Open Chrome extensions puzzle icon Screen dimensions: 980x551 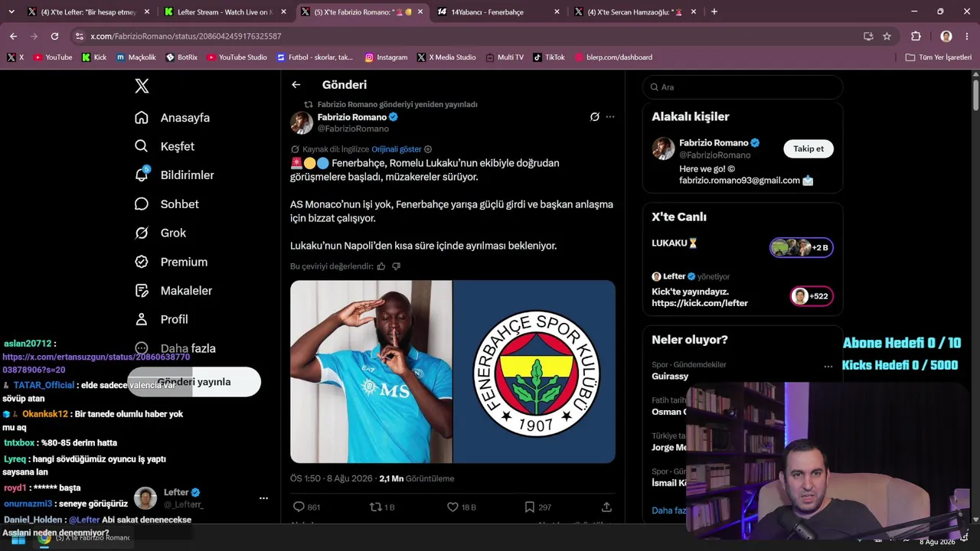tap(916, 36)
